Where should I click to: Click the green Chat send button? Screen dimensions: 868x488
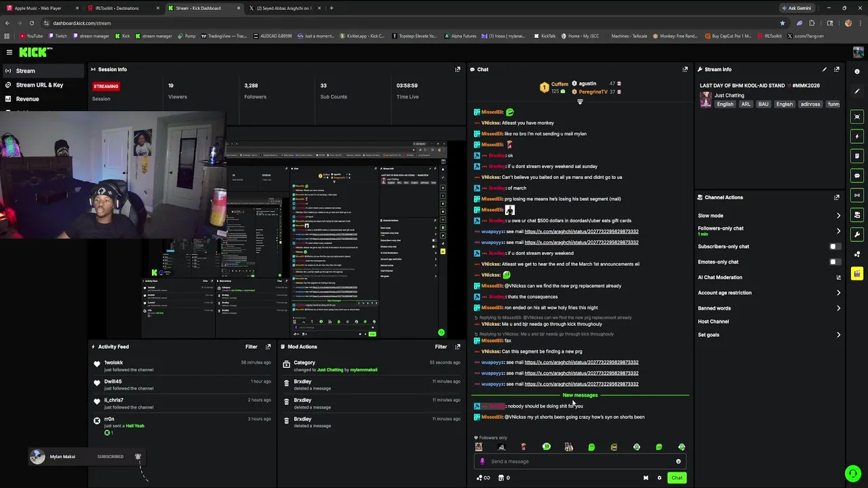pos(677,478)
